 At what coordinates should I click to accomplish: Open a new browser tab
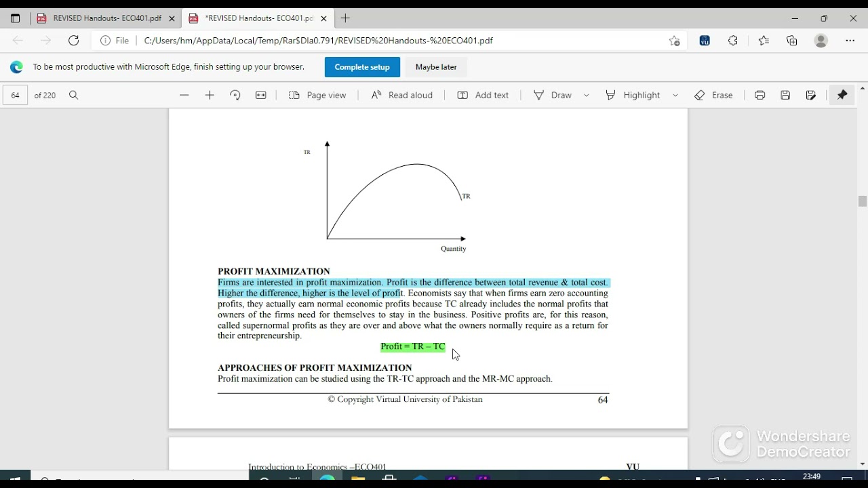click(x=346, y=18)
